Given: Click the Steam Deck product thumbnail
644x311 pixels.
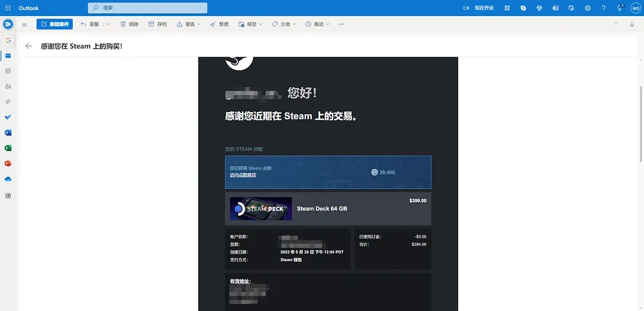Looking at the screenshot, I should point(261,209).
